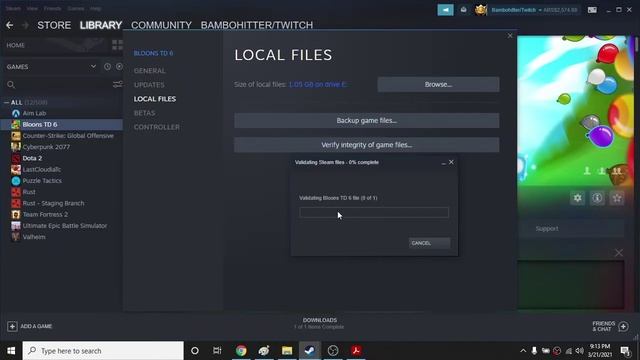Open the Steam announcements megaphone button

point(445,10)
